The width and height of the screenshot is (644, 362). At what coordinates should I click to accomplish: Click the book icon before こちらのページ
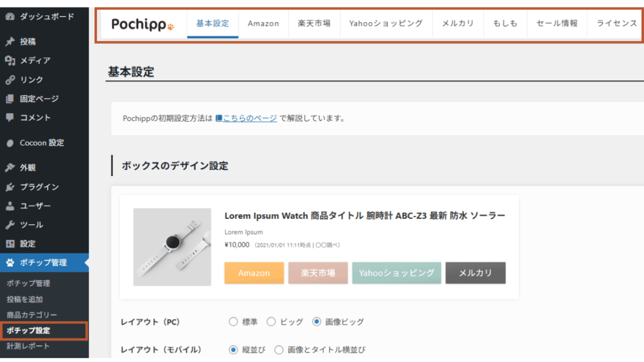pyautogui.click(x=219, y=118)
